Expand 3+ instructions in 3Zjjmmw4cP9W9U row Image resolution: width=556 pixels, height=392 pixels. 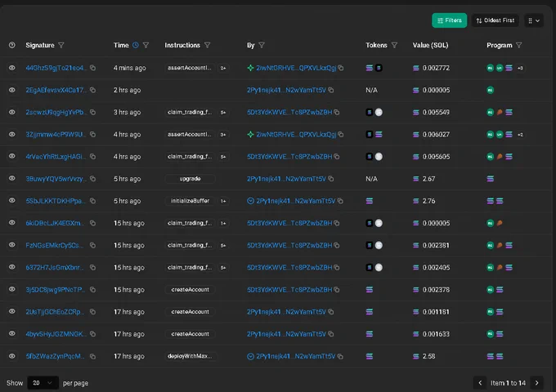point(223,135)
